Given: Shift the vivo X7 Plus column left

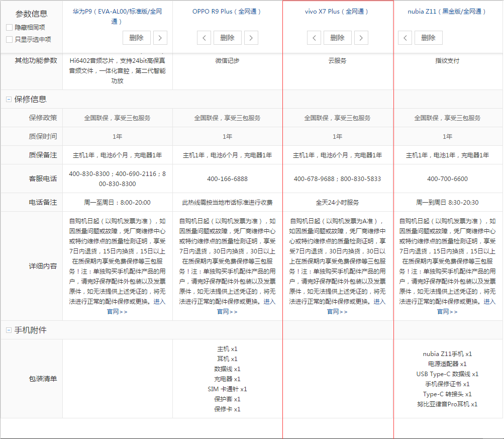Looking at the screenshot, I should click(x=314, y=38).
